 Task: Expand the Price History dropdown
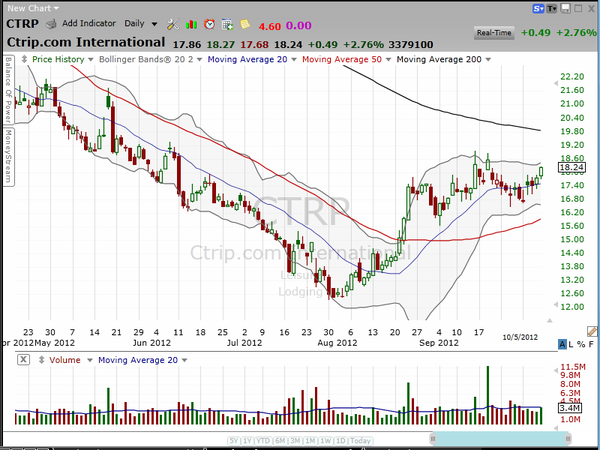click(x=91, y=60)
